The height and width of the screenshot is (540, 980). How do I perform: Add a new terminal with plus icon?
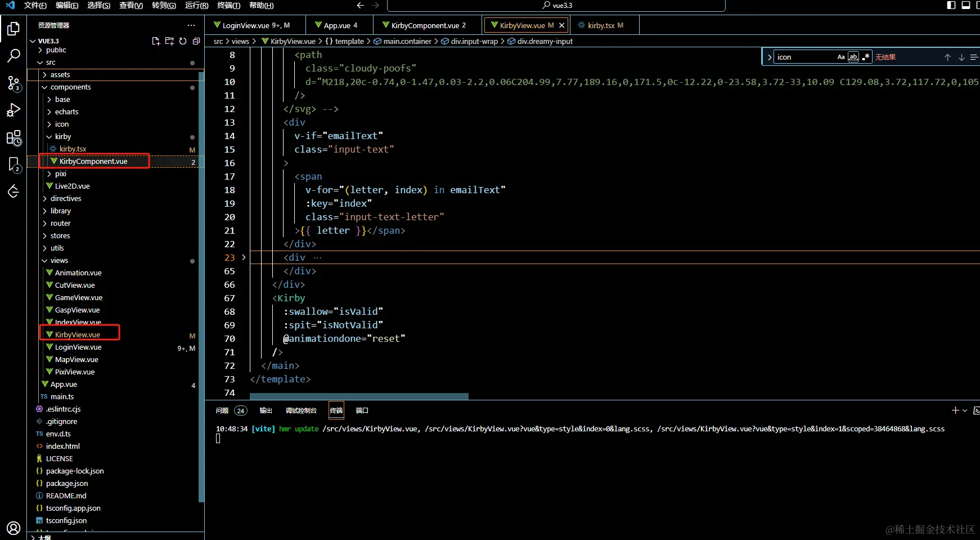pyautogui.click(x=955, y=410)
